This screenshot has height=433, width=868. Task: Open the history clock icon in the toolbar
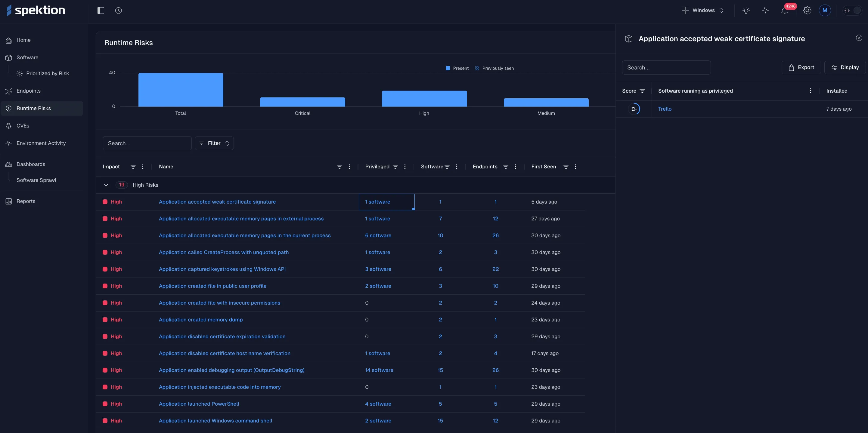[x=119, y=11]
